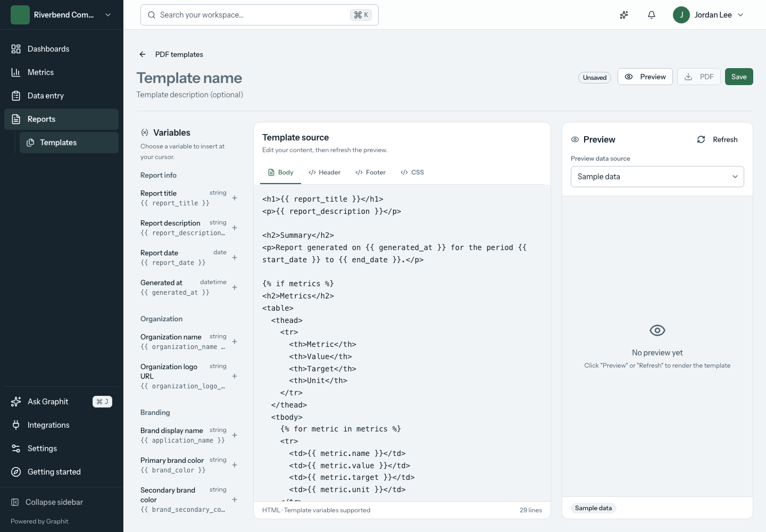766x532 pixels.
Task: Open Dashboards in the sidebar
Action: 62,49
